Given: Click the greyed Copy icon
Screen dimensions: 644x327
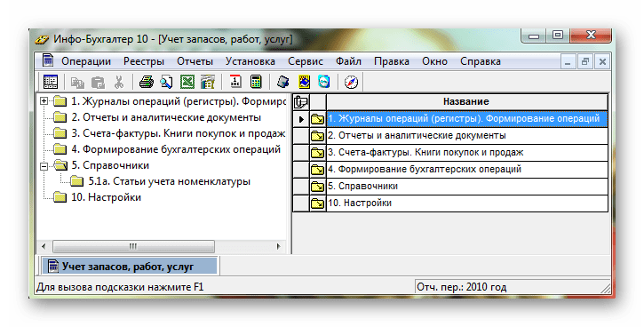Looking at the screenshot, I should tap(77, 82).
